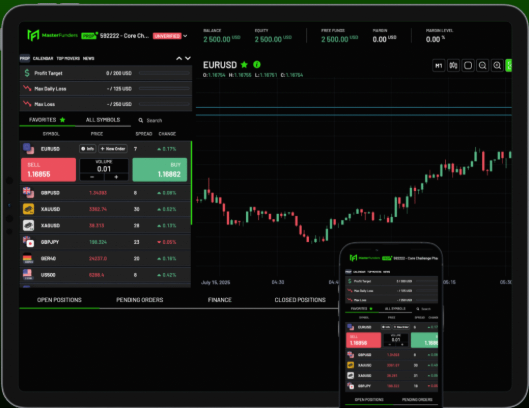The image size is (529, 408).
Task: Sort by the CHANGE column header
Action: (167, 134)
